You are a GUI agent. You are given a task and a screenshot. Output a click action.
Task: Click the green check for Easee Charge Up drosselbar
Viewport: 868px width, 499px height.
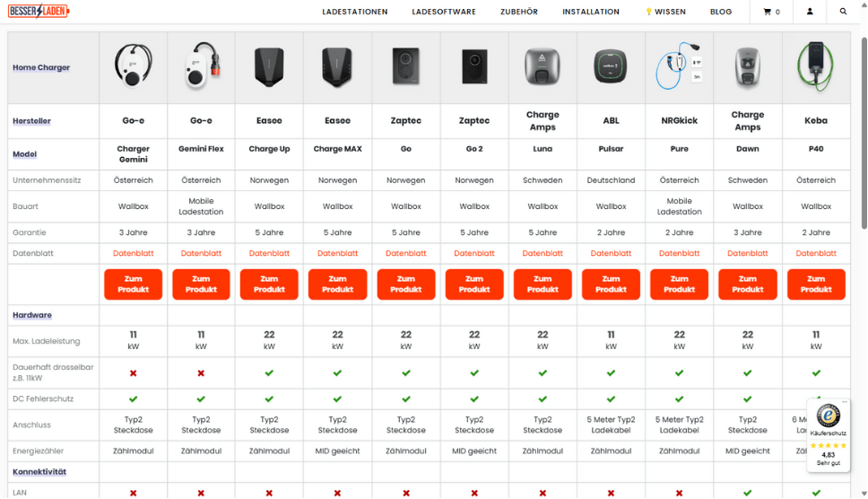[x=269, y=373]
